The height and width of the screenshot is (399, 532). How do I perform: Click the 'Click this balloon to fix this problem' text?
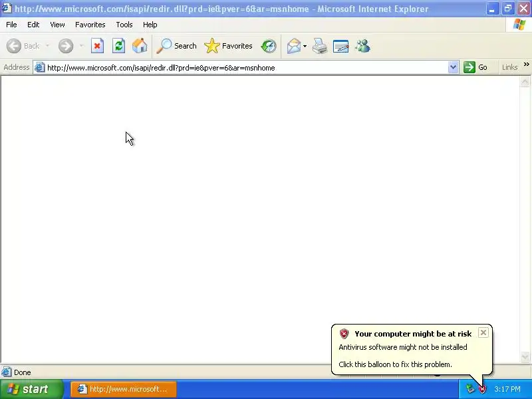coord(395,364)
